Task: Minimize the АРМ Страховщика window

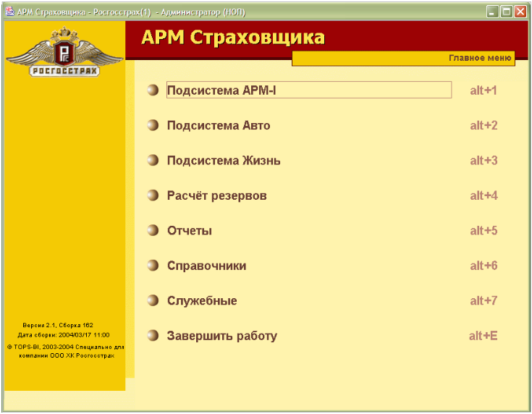Action: pos(492,12)
